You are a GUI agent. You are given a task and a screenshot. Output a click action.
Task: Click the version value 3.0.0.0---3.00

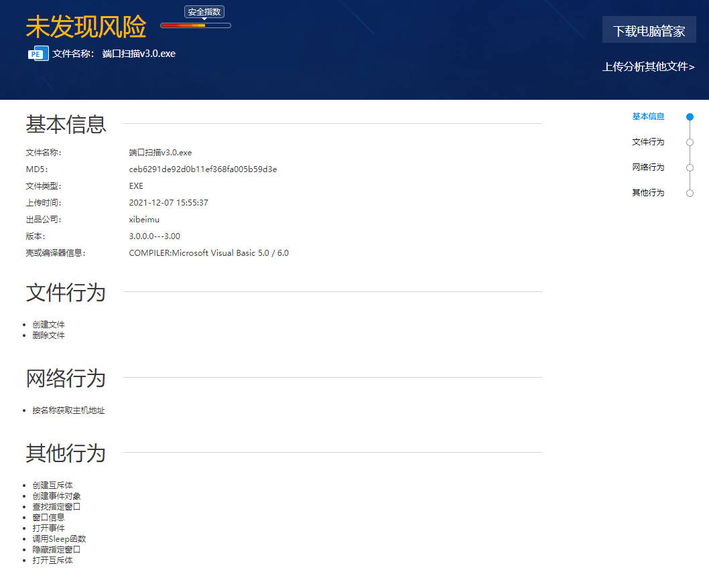click(x=155, y=236)
